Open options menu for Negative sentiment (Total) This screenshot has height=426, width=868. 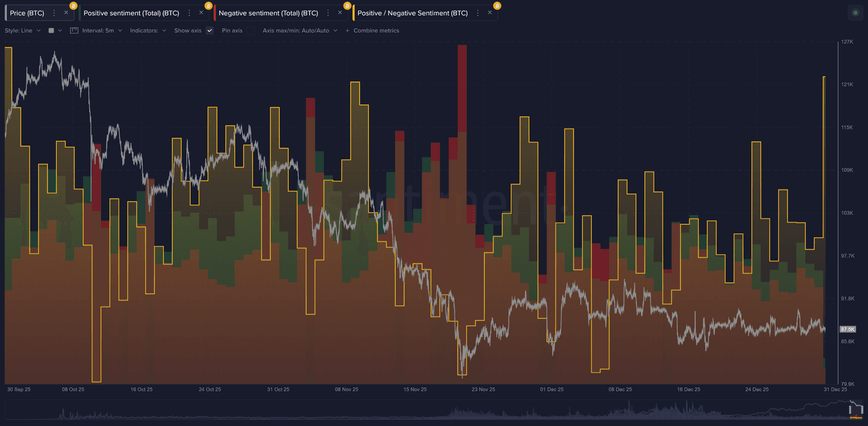click(328, 13)
